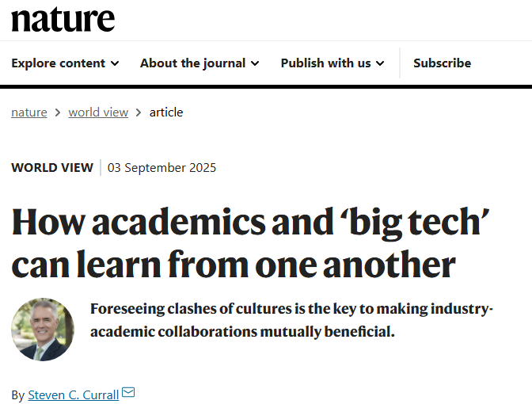Click the WORLD VIEW category label
Image resolution: width=532 pixels, height=404 pixels.
click(x=52, y=168)
